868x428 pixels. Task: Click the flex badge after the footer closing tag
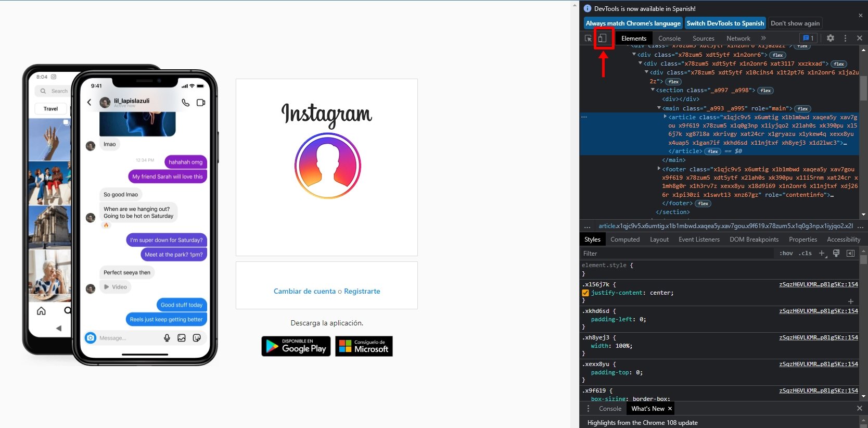pos(703,204)
